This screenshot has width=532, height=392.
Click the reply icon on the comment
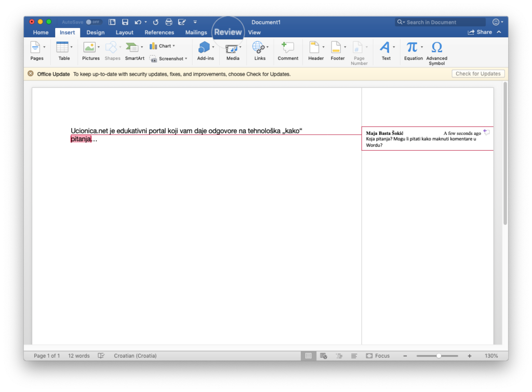pos(486,132)
